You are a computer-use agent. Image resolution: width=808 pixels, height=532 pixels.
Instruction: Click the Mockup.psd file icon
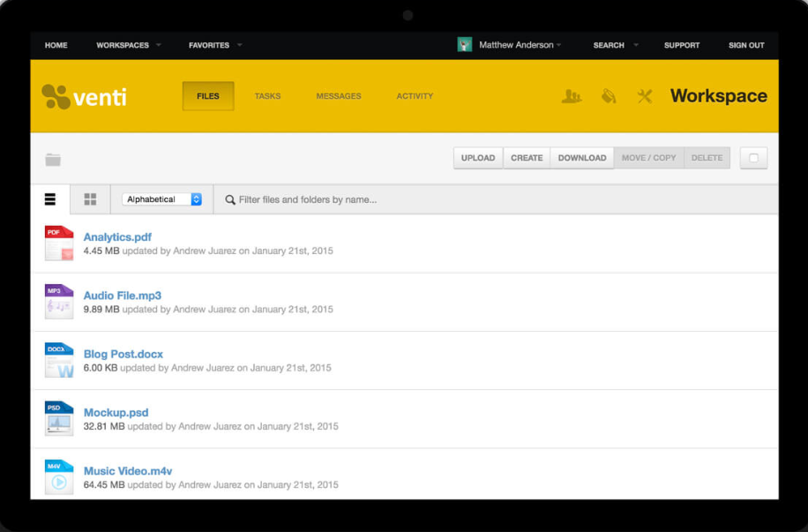pyautogui.click(x=59, y=418)
